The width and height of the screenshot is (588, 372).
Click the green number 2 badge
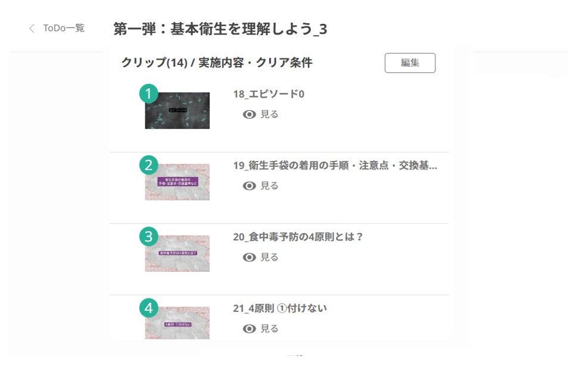coord(149,165)
